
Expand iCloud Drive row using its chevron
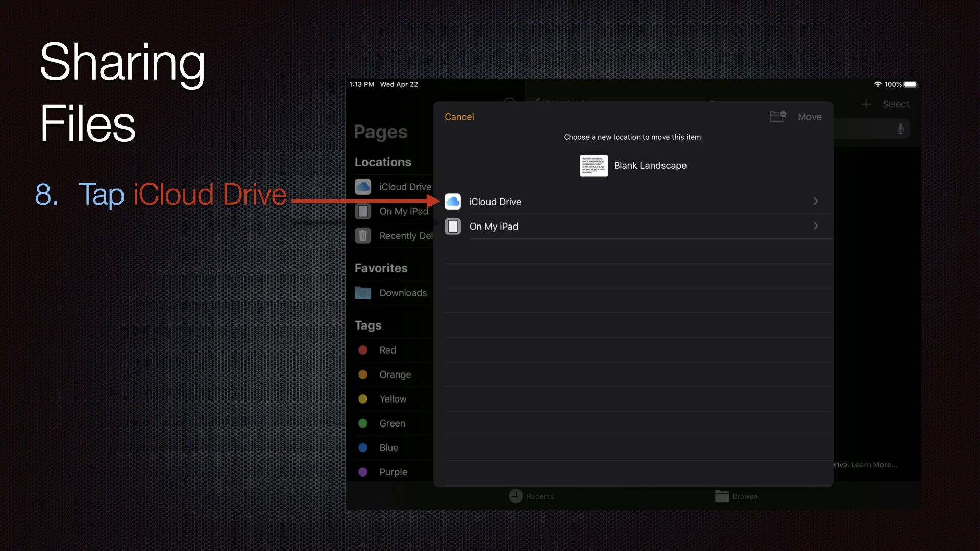tap(815, 202)
